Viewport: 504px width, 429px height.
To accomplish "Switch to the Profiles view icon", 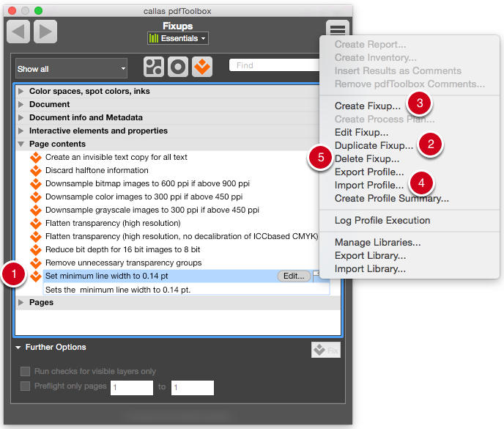I will coord(154,67).
